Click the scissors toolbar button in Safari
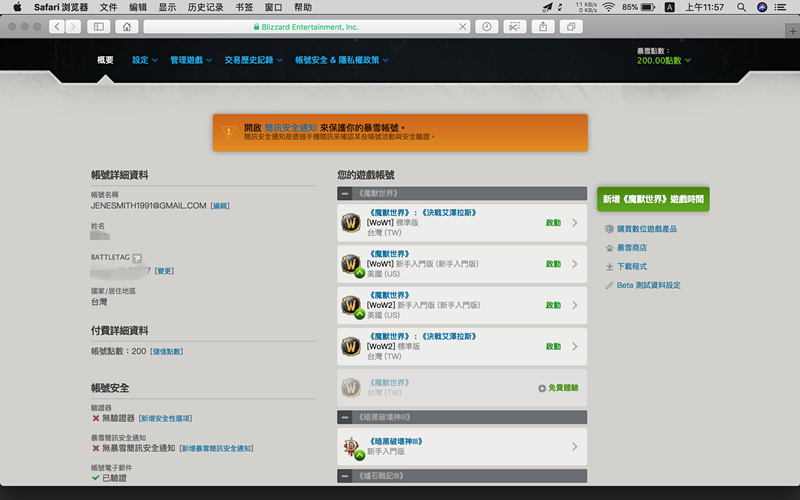 point(515,27)
